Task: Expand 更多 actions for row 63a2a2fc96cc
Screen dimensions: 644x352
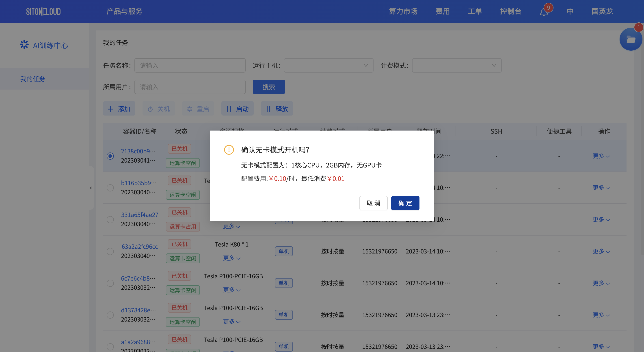Action: coord(601,251)
